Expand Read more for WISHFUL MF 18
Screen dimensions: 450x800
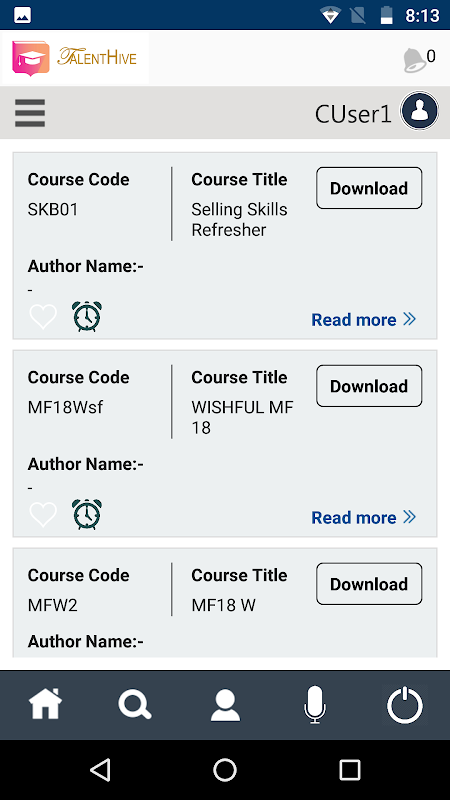click(x=364, y=518)
